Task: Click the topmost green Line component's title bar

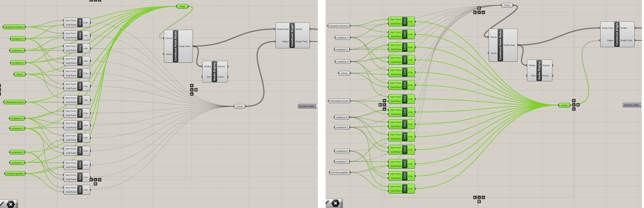Action: (404, 21)
